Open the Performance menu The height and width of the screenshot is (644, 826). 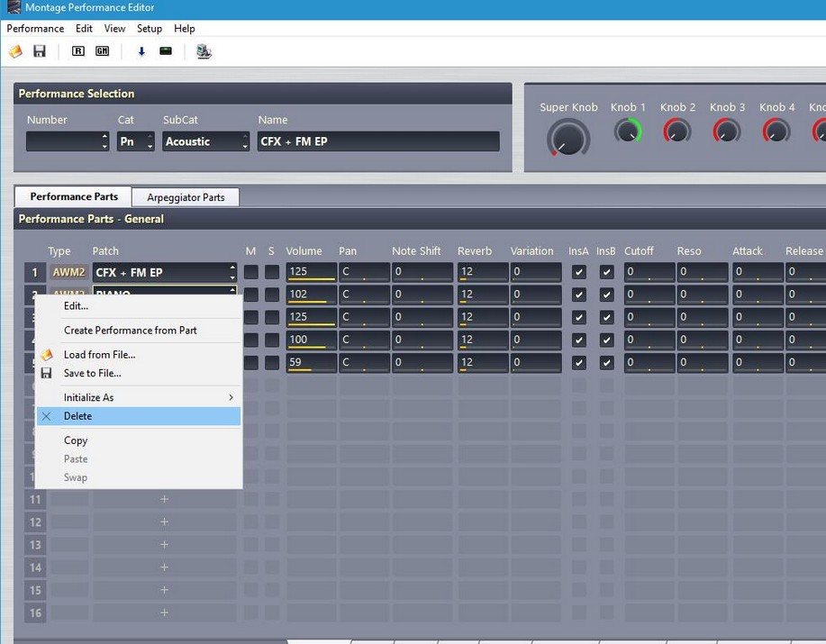[x=35, y=29]
